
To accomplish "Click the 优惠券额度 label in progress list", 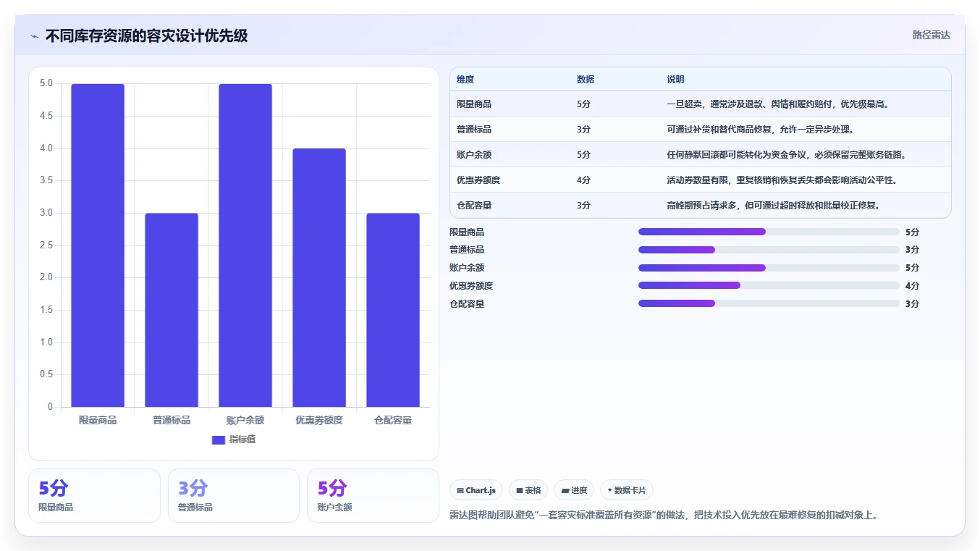I will pos(471,285).
